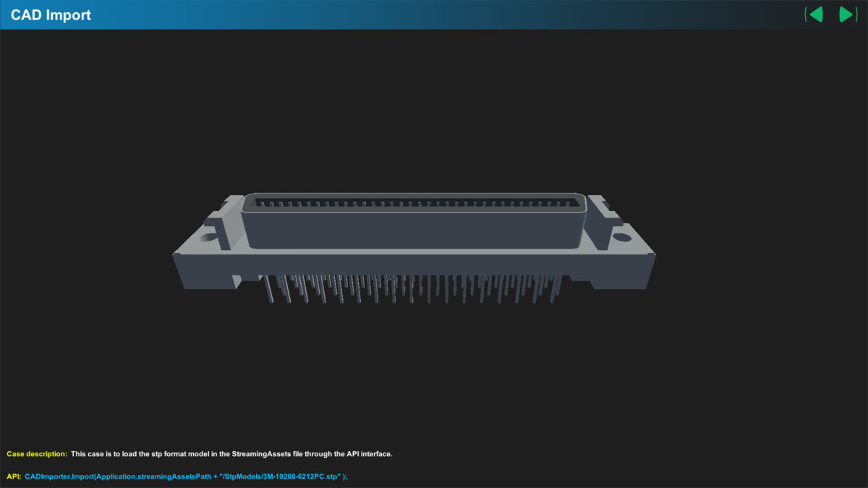Select the 3D connector model in viewport

tap(414, 249)
